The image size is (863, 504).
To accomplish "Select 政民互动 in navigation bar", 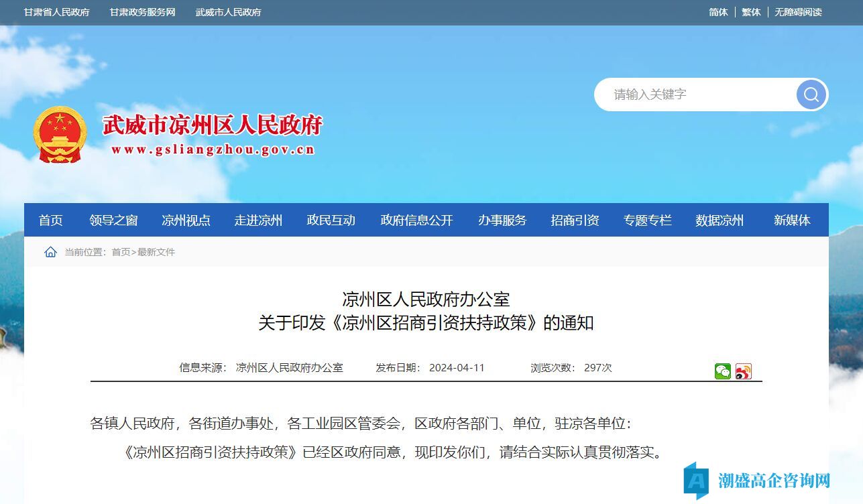I will (331, 220).
